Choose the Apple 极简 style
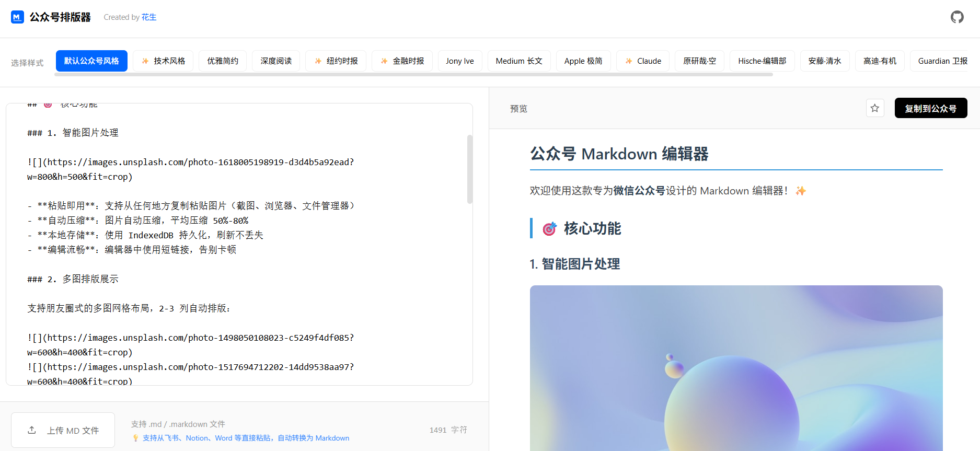980x451 pixels. [583, 61]
